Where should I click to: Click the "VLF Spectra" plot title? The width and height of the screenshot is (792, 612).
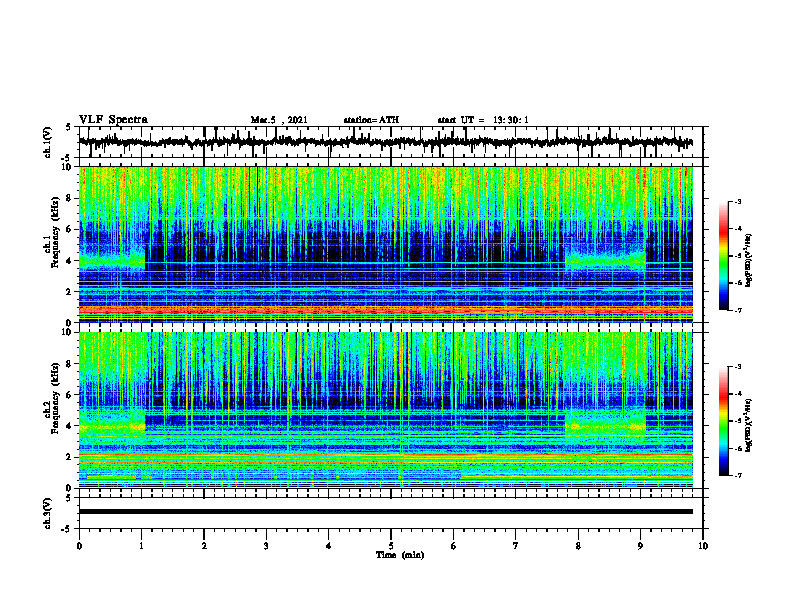(x=113, y=120)
